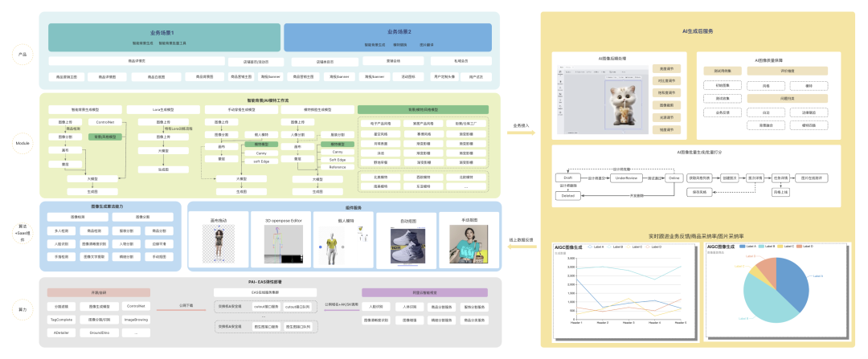The height and width of the screenshot is (359, 868).
Task: Click the EAS在线服务集群 header box
Action: 265,292
